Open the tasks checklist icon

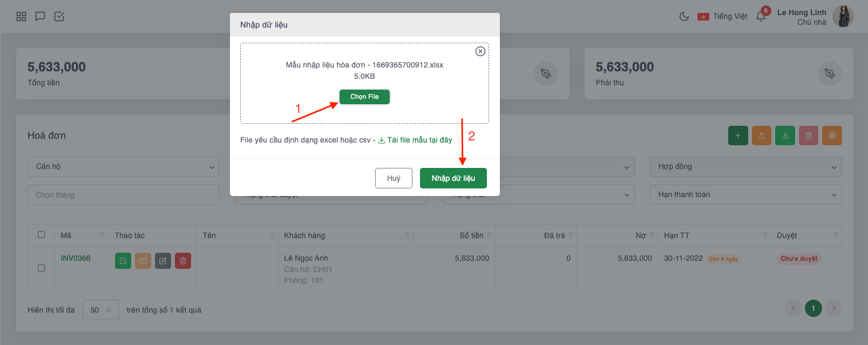coord(59,16)
